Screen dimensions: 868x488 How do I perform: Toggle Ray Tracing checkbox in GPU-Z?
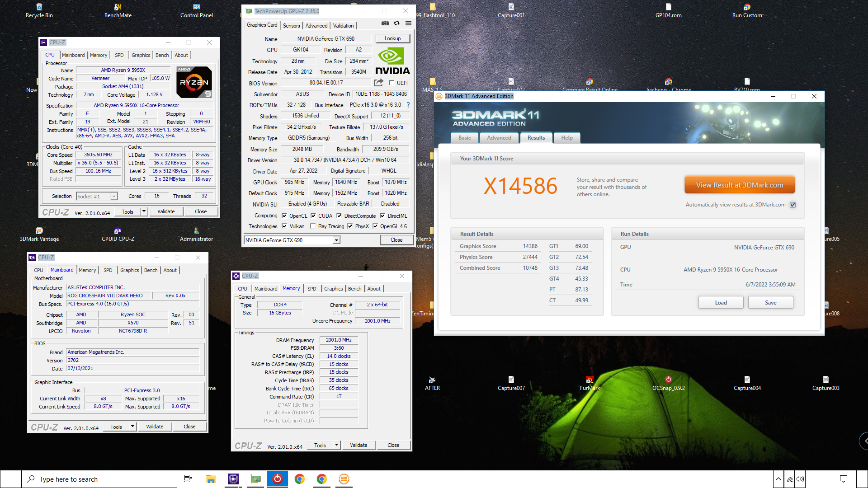click(x=313, y=226)
